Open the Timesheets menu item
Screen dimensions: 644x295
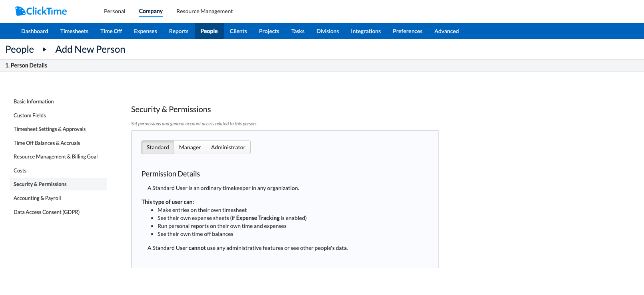point(74,31)
